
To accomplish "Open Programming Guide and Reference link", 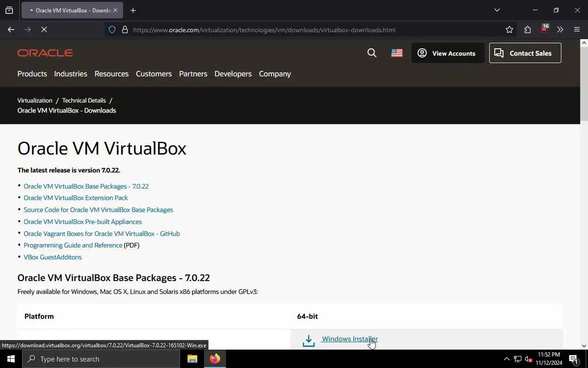I will tap(73, 245).
